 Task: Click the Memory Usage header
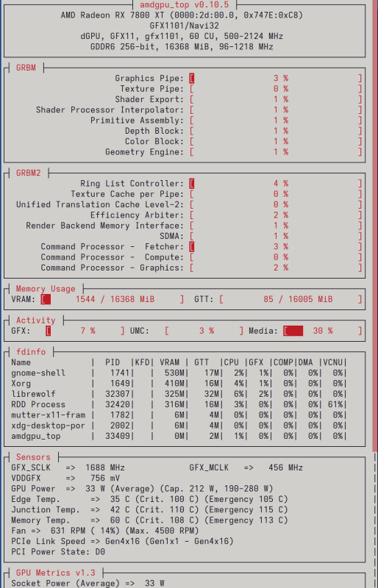tap(46, 289)
